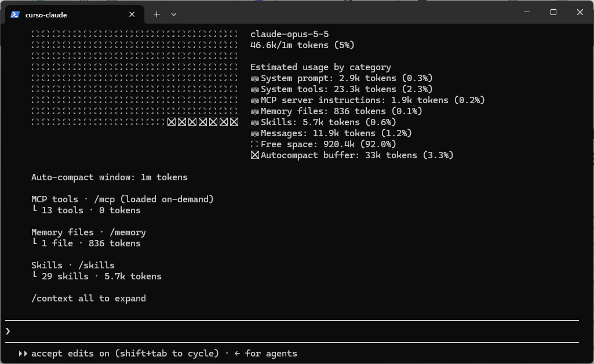Click the prompt chevron symbol
The height and width of the screenshot is (364, 594).
pyautogui.click(x=8, y=332)
